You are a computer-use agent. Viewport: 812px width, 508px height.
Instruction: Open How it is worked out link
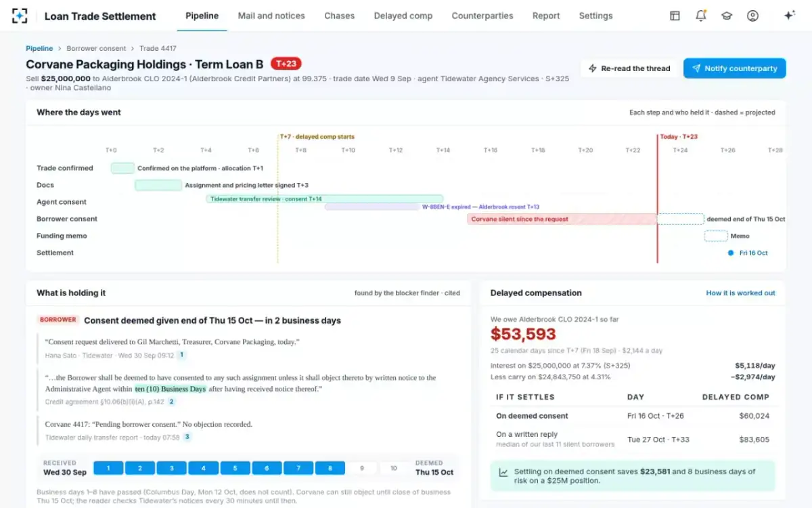click(x=740, y=293)
